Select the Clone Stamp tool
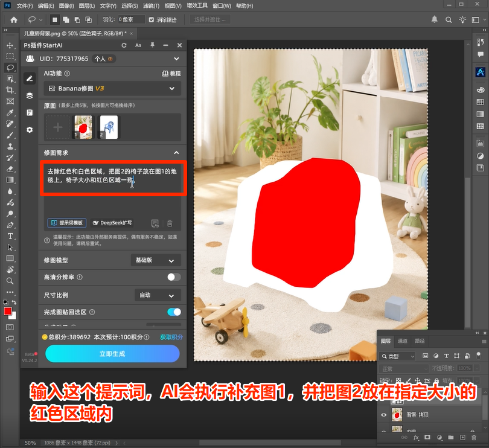 click(x=10, y=146)
